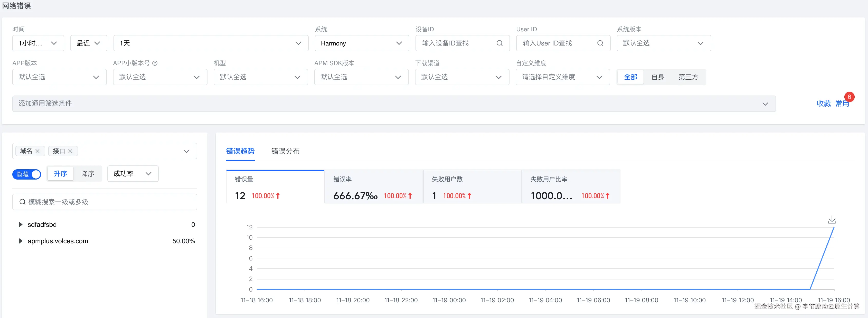Switch to 错误分布 tab

[x=285, y=151]
